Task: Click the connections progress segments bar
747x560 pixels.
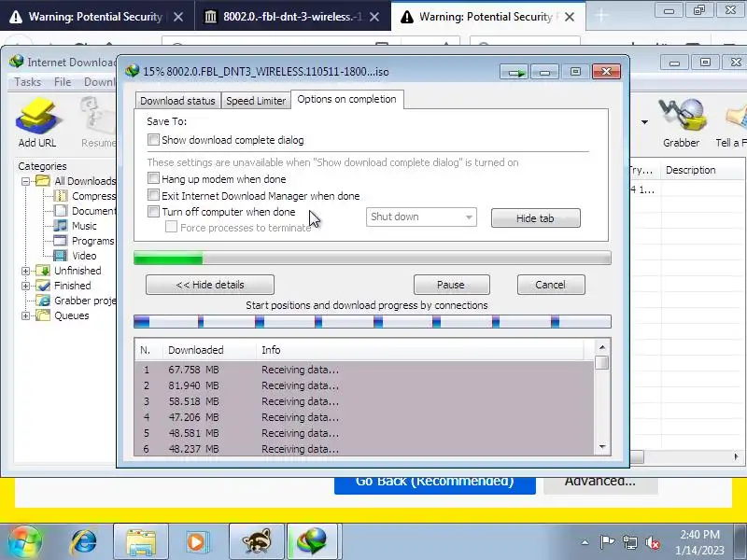Action: click(x=373, y=321)
